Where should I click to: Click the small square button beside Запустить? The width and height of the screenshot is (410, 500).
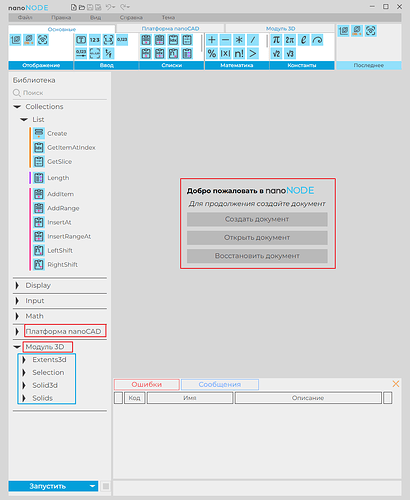pyautogui.click(x=106, y=486)
